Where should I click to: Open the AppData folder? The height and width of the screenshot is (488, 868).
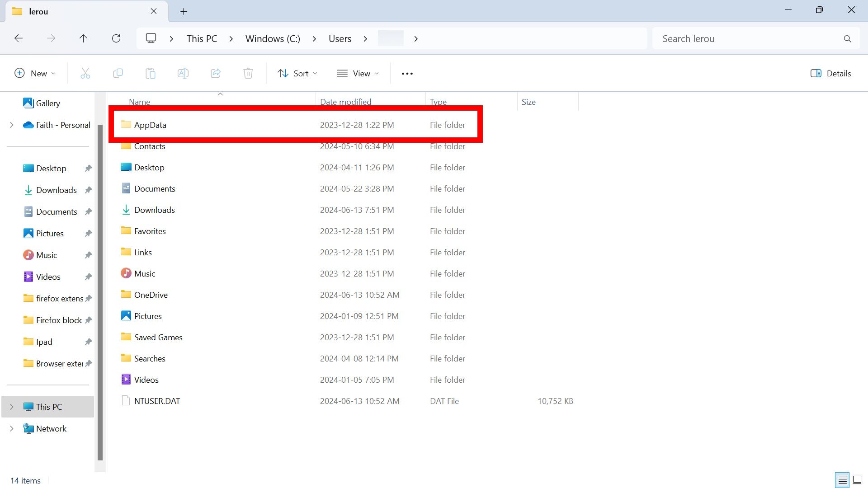point(150,125)
